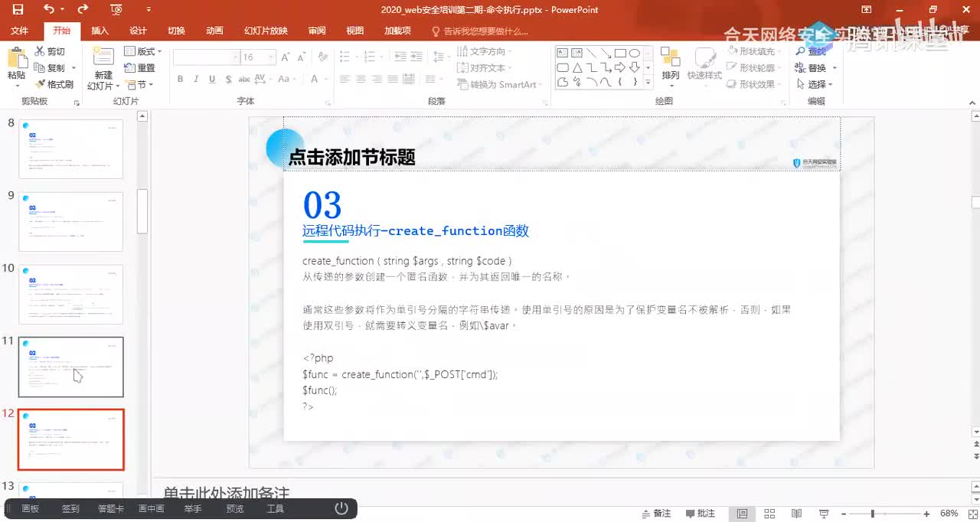Click the 粘贴 (Paste) clipboard icon

click(x=16, y=58)
